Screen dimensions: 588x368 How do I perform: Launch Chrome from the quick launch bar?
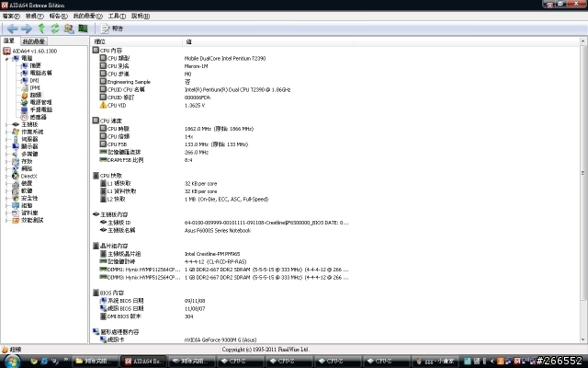[x=34, y=362]
